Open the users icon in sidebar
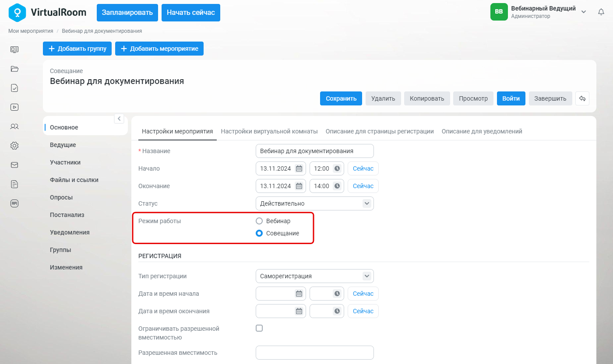Image resolution: width=613 pixels, height=364 pixels. [14, 126]
